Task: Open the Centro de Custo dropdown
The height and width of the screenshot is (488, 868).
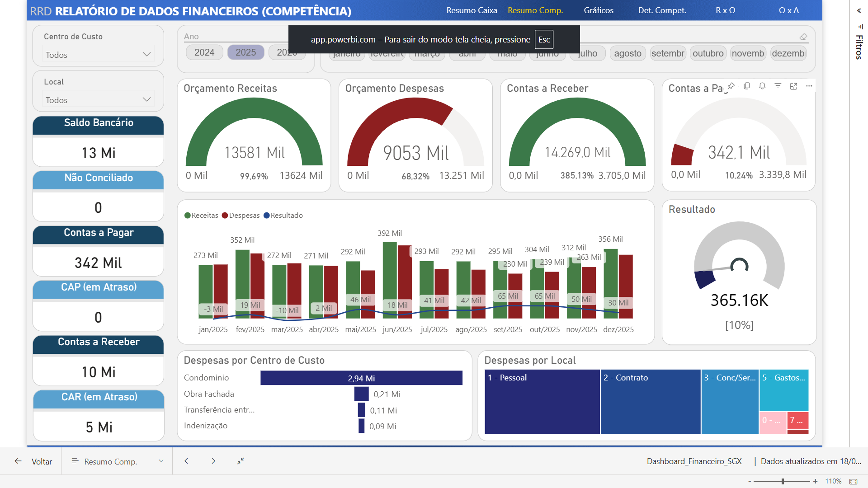Action: (x=98, y=55)
